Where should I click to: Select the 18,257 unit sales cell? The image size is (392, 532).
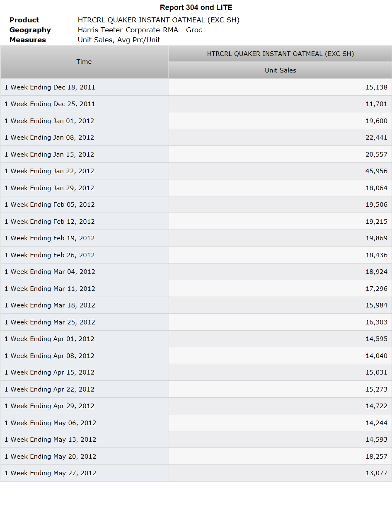pyautogui.click(x=280, y=456)
